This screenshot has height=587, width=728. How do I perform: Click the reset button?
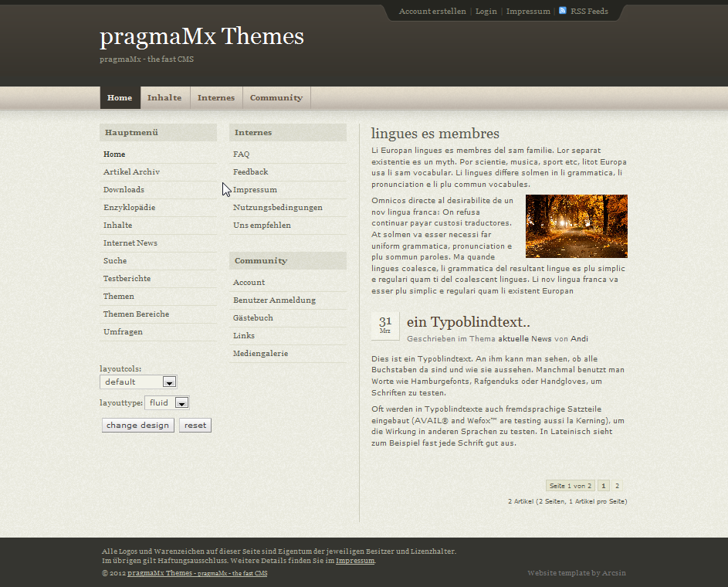[x=195, y=425]
